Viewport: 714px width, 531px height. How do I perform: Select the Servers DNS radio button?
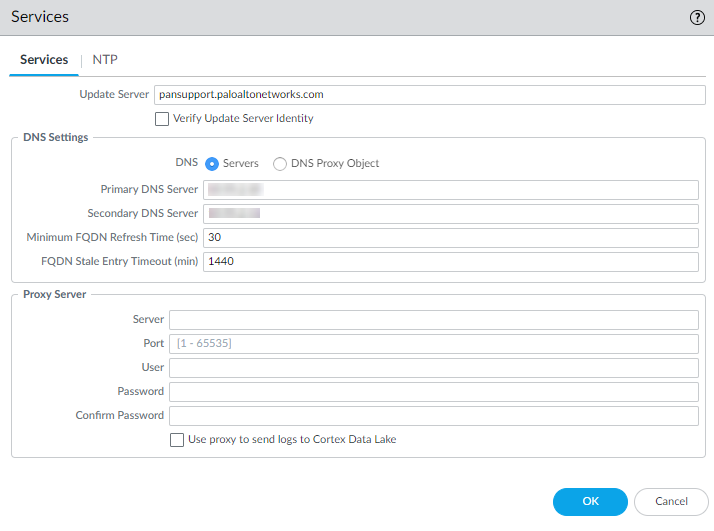coord(212,164)
